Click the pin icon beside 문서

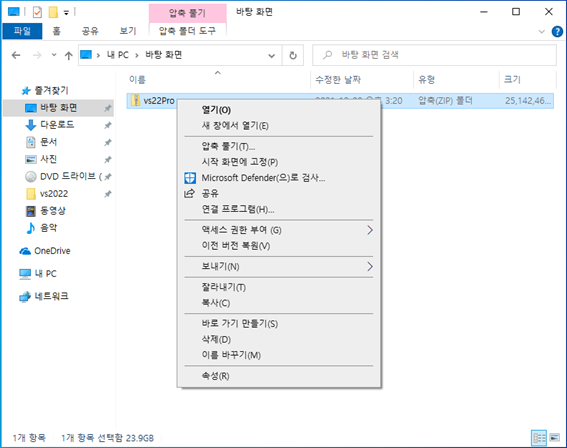(x=108, y=142)
